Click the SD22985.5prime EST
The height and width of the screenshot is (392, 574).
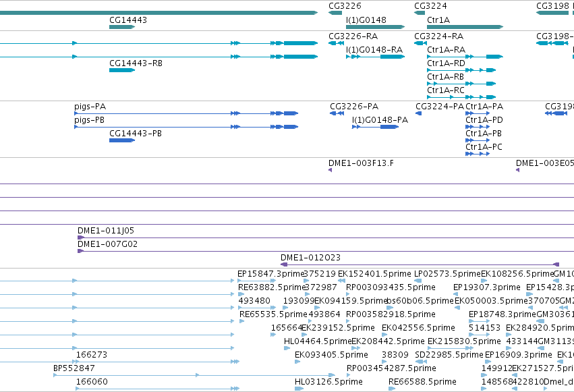point(420,362)
